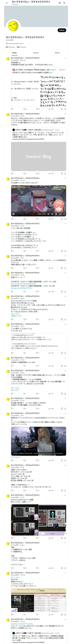72x644 pixels.
Task: Open the 124 Followers list
Action: [21, 47]
